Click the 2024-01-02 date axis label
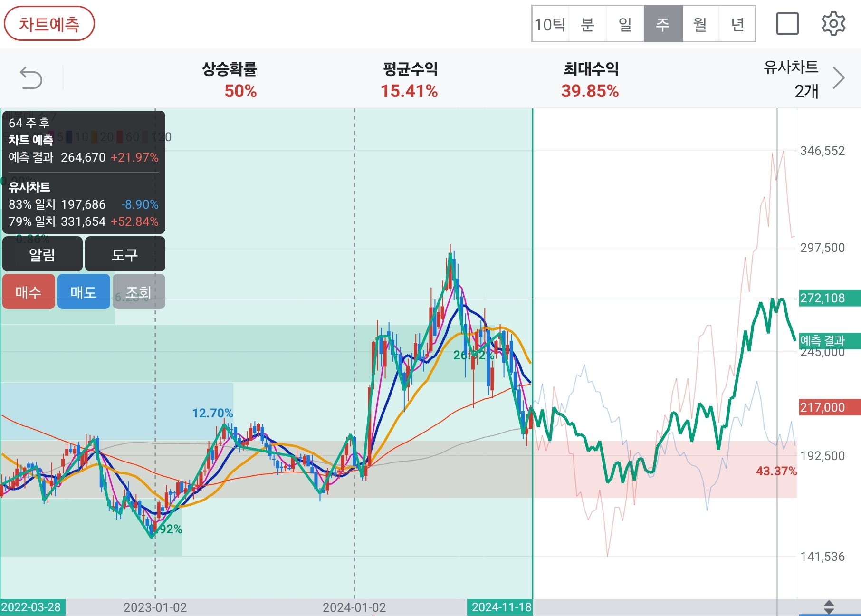Image resolution: width=861 pixels, height=616 pixels. point(354,607)
